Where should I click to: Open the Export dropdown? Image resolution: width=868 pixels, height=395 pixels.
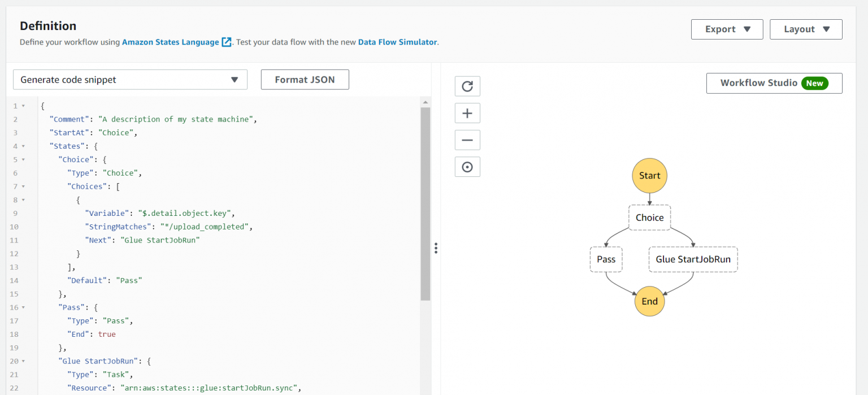tap(727, 29)
